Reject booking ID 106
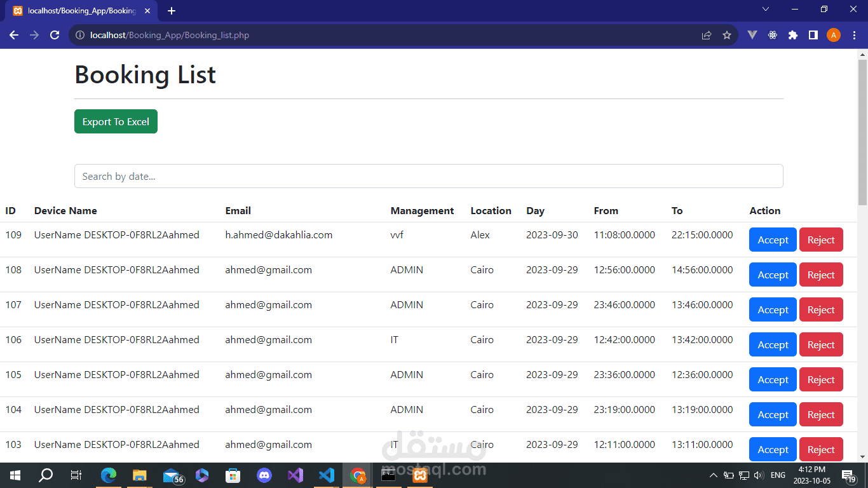The image size is (868, 488). [x=821, y=344]
